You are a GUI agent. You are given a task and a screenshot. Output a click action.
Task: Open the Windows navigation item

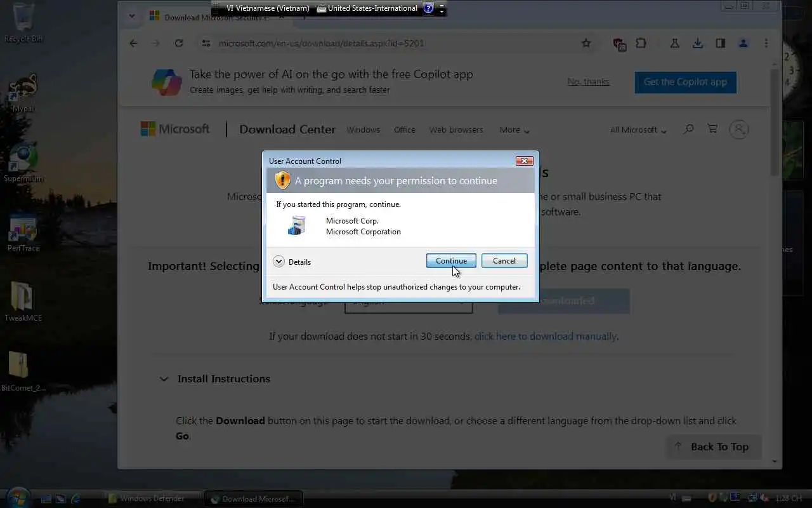(363, 130)
